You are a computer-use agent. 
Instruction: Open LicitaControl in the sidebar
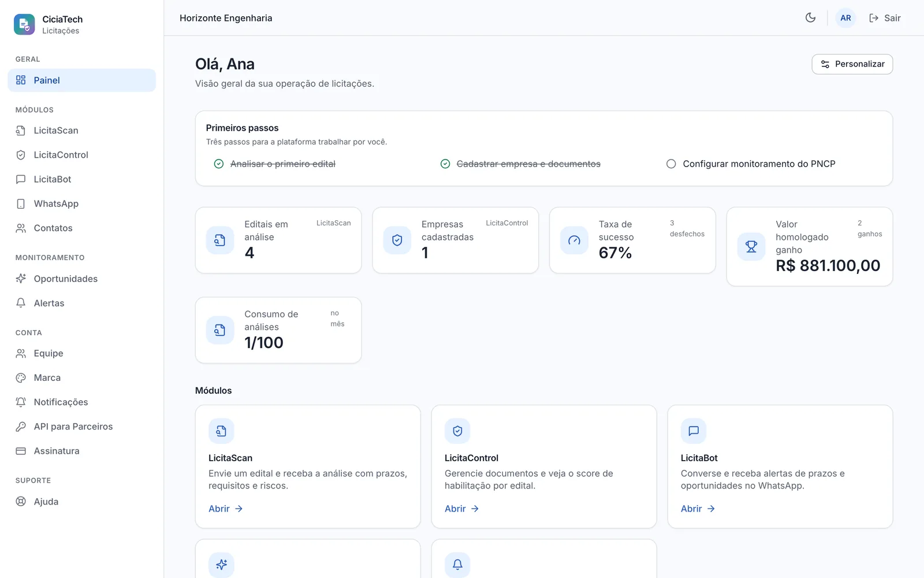coord(81,155)
